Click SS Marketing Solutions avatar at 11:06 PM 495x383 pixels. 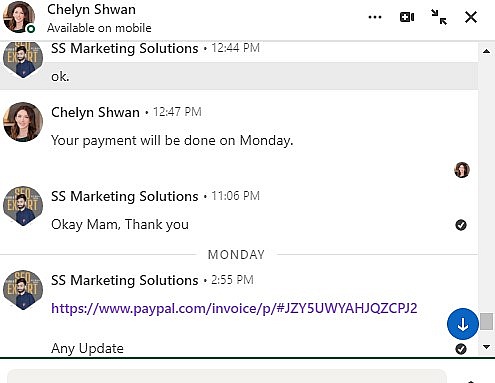pos(23,206)
